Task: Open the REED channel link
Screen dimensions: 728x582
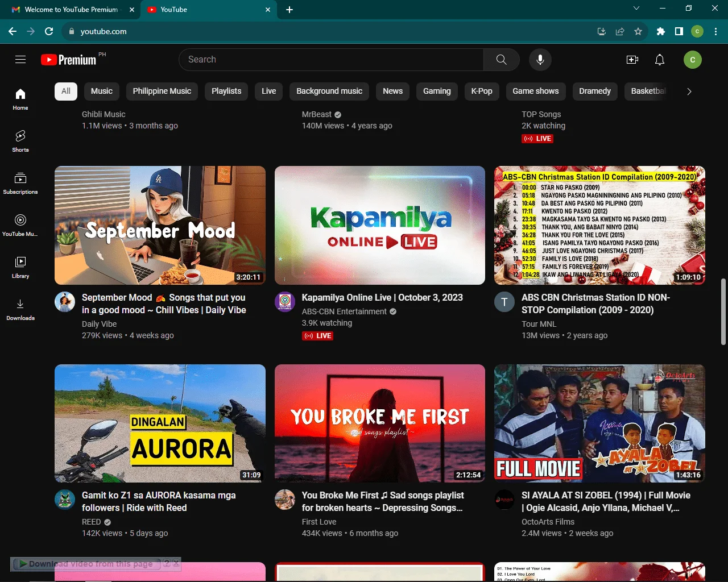Action: (x=91, y=522)
